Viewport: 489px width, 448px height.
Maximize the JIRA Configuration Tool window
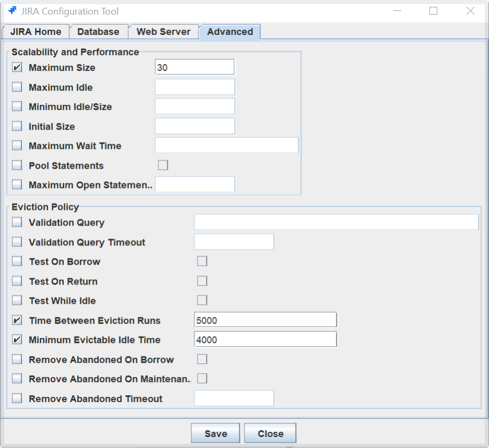click(433, 11)
